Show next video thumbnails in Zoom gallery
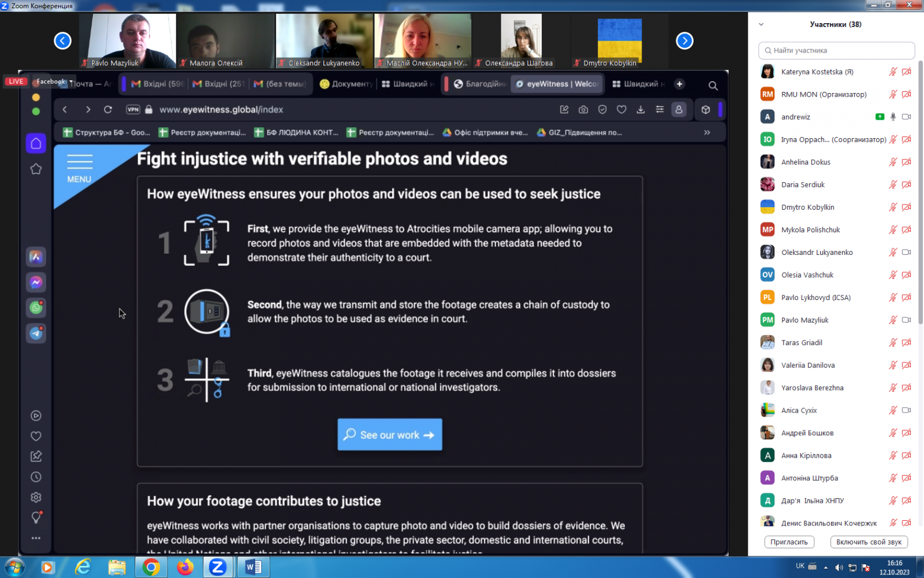The width and height of the screenshot is (924, 578). click(684, 41)
